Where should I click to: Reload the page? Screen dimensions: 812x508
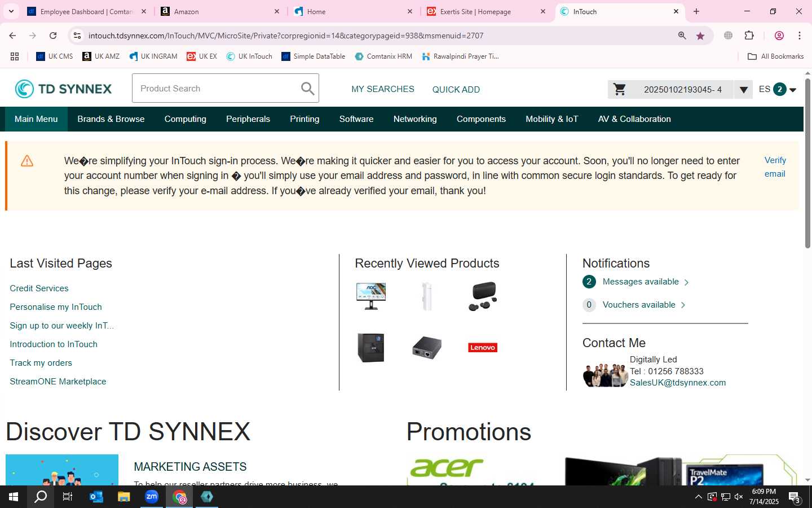[x=53, y=36]
